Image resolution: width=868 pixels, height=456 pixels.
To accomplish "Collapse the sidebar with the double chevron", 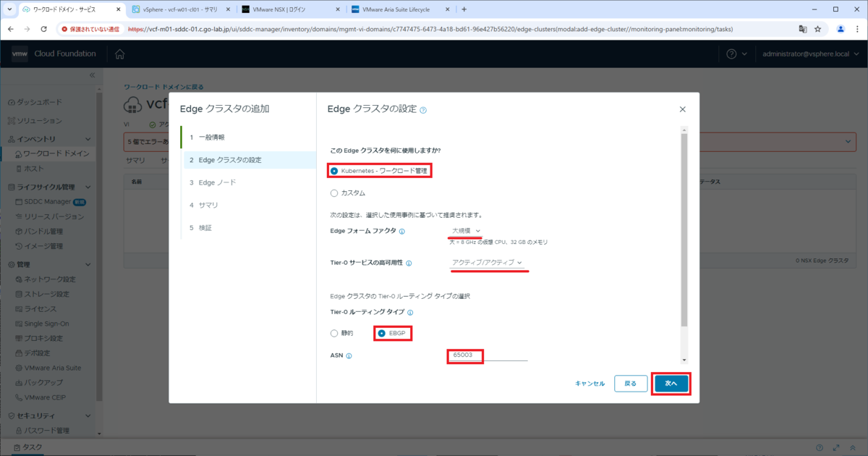I will pyautogui.click(x=92, y=76).
